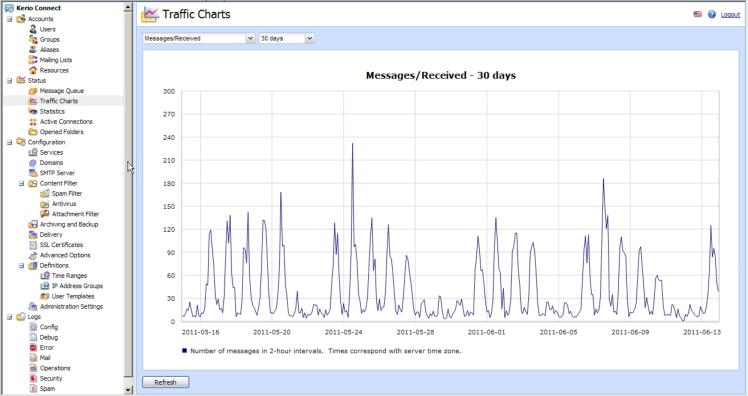Open the Messages/Received chart type dropdown
The image size is (748, 396).
tap(199, 38)
